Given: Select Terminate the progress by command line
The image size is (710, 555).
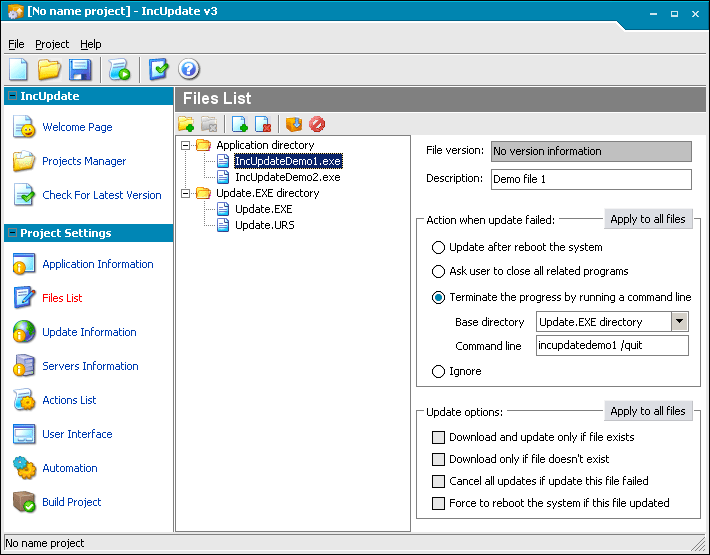Looking at the screenshot, I should pos(438,297).
